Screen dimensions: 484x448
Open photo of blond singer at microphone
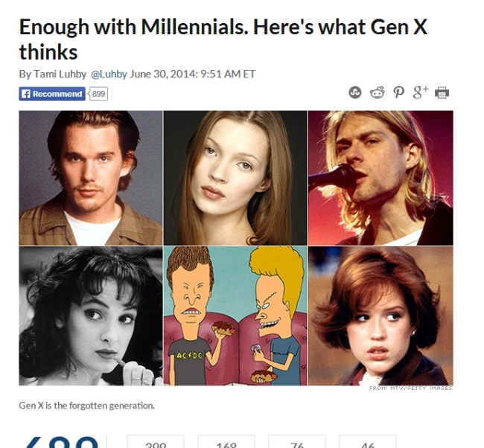[x=380, y=178]
